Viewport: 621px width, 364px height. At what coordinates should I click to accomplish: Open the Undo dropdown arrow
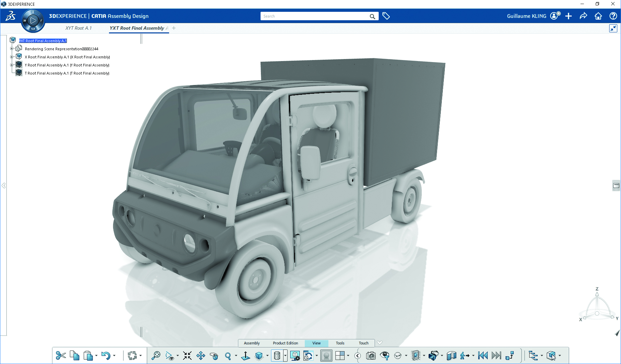pyautogui.click(x=114, y=356)
